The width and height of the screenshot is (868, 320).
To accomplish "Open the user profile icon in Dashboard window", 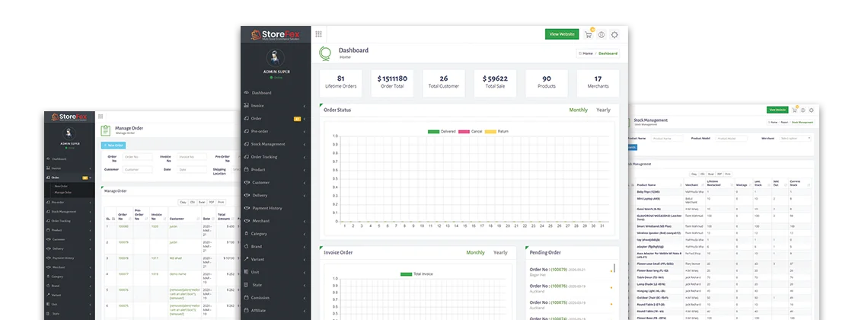I will coord(602,34).
